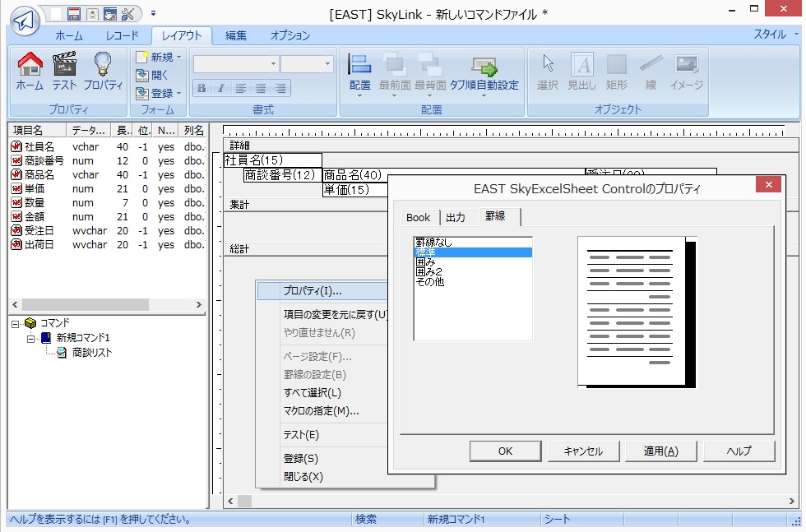Screen dimensions: 806x532
Task: Switch to the 編集 ribbon tab
Action: click(236, 35)
